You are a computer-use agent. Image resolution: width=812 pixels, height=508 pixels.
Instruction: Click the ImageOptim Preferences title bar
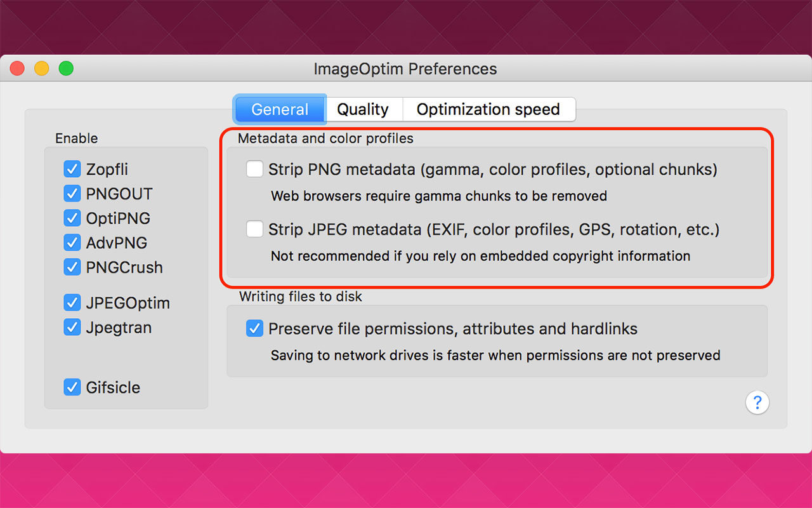click(x=405, y=69)
